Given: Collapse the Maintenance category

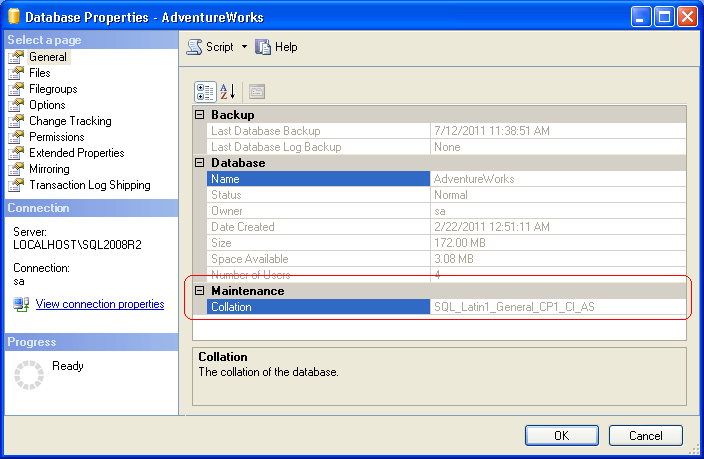Looking at the screenshot, I should (x=200, y=291).
